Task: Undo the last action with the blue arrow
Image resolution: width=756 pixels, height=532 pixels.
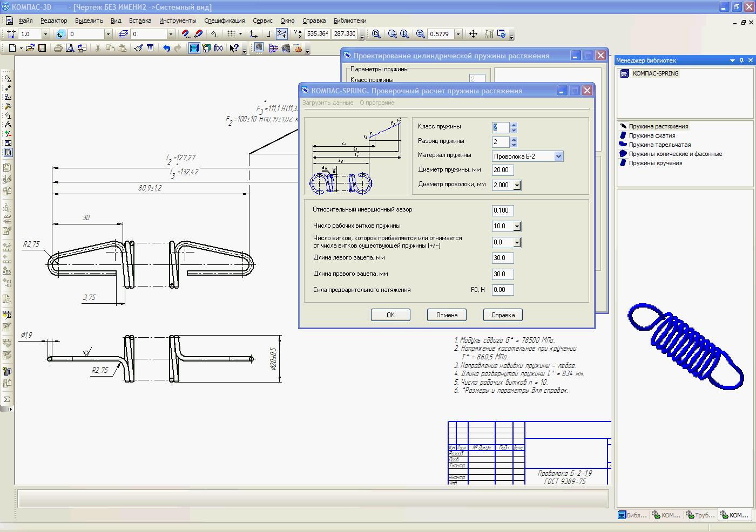Action: [166, 48]
